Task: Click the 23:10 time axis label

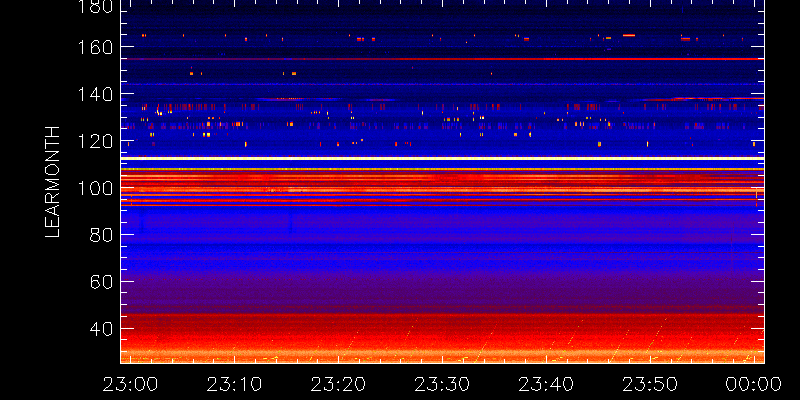Action: coord(234,384)
